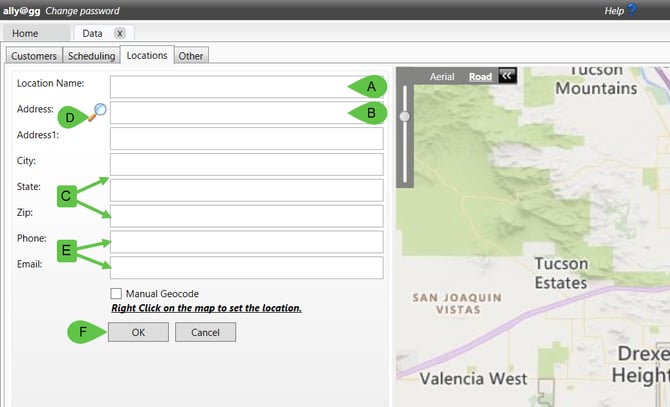670x407 pixels.
Task: Select the Other tab
Action: click(x=191, y=56)
